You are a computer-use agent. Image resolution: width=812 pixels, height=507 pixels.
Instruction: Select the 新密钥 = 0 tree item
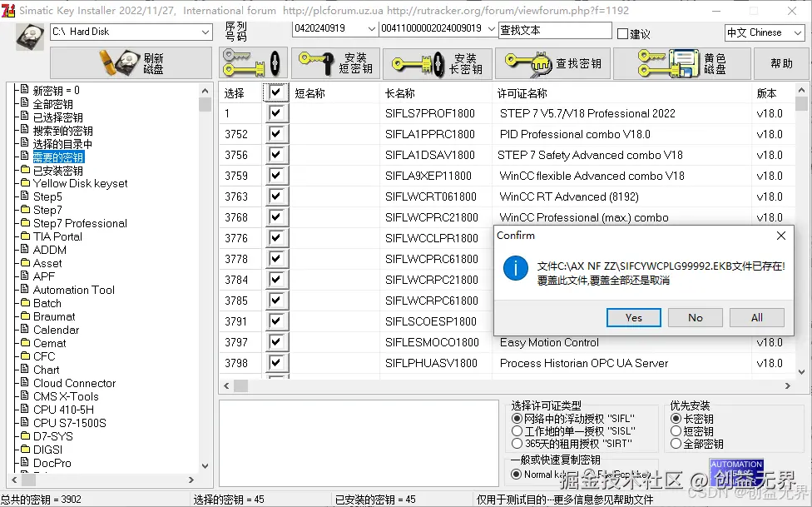56,91
